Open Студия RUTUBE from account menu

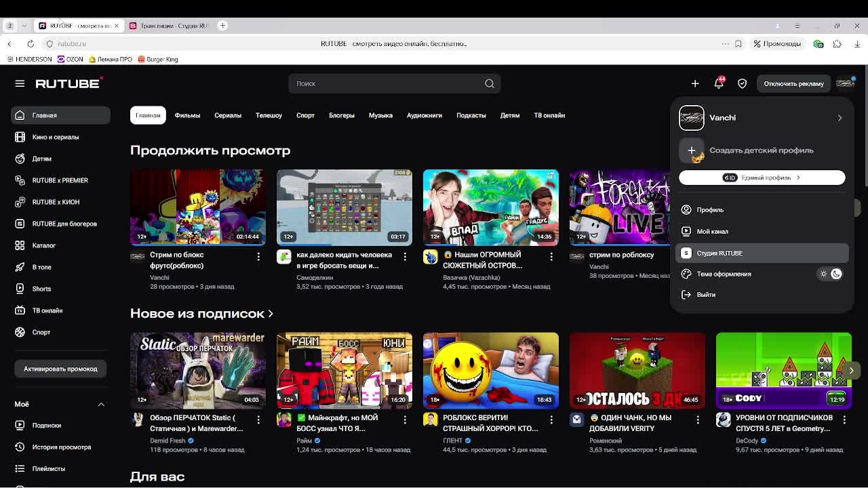762,253
